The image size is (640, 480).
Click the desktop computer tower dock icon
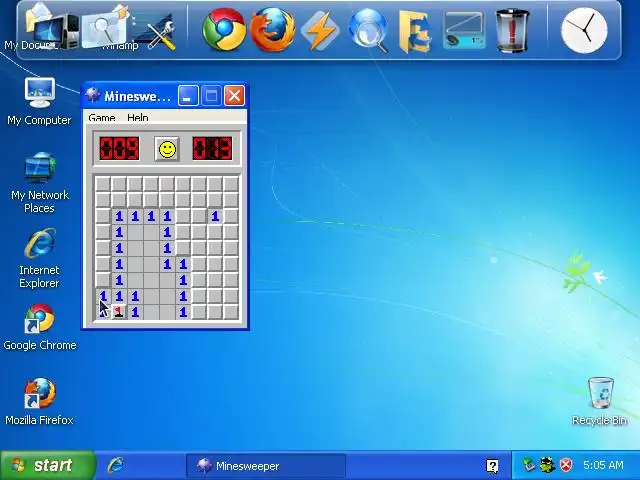(x=57, y=31)
